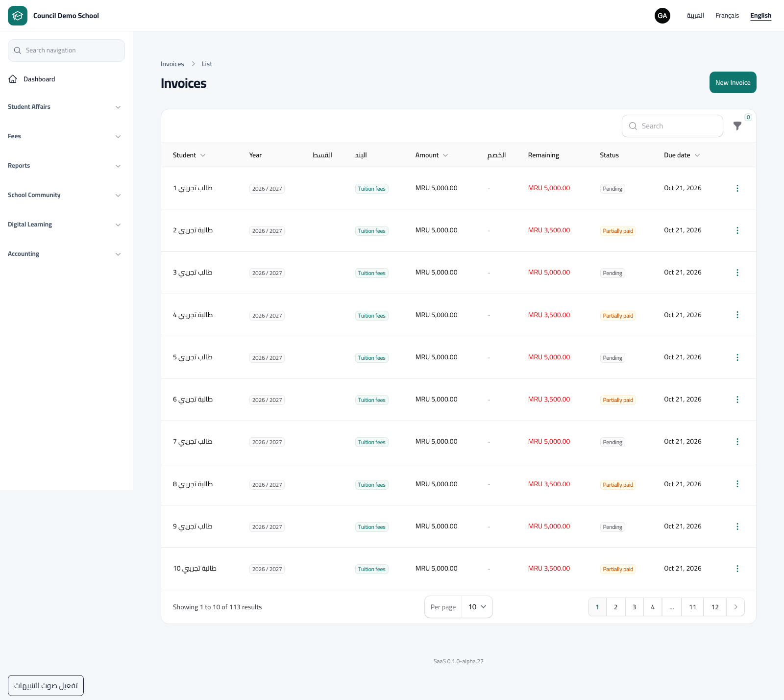Expand the Accounting sidebar section
The image size is (784, 700).
64,254
